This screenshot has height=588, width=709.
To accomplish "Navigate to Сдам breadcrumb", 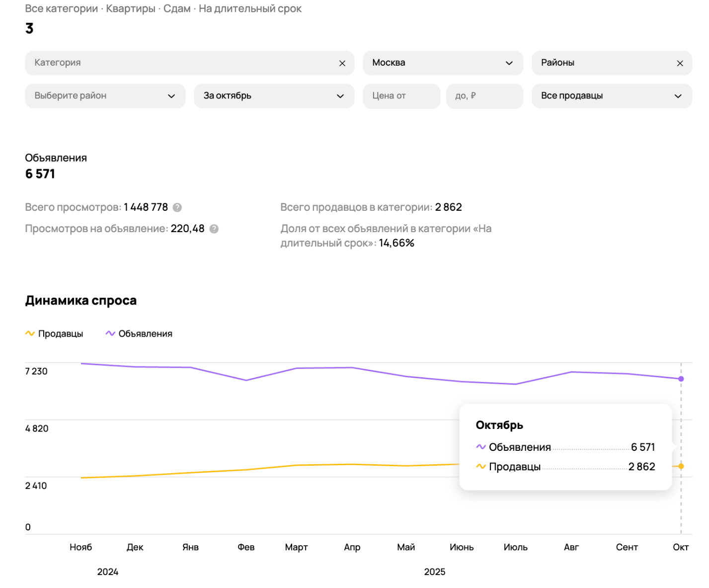I will click(177, 9).
